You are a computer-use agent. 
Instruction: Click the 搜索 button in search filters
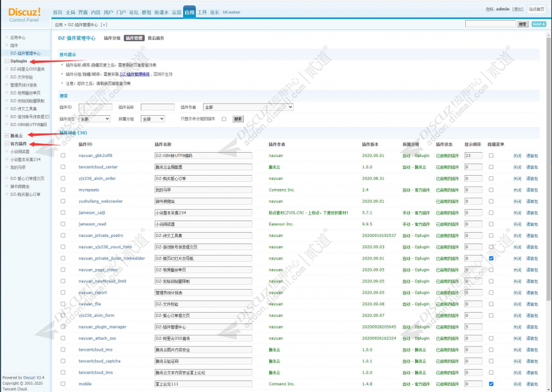pyautogui.click(x=238, y=119)
